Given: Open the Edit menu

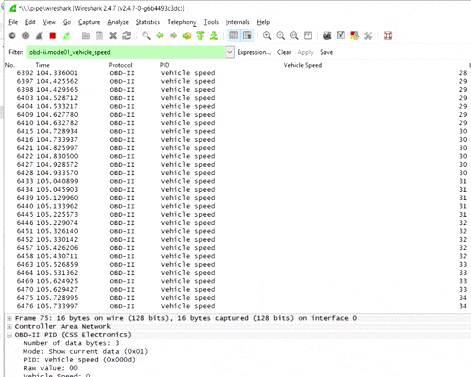Looking at the screenshot, I should click(30, 22).
